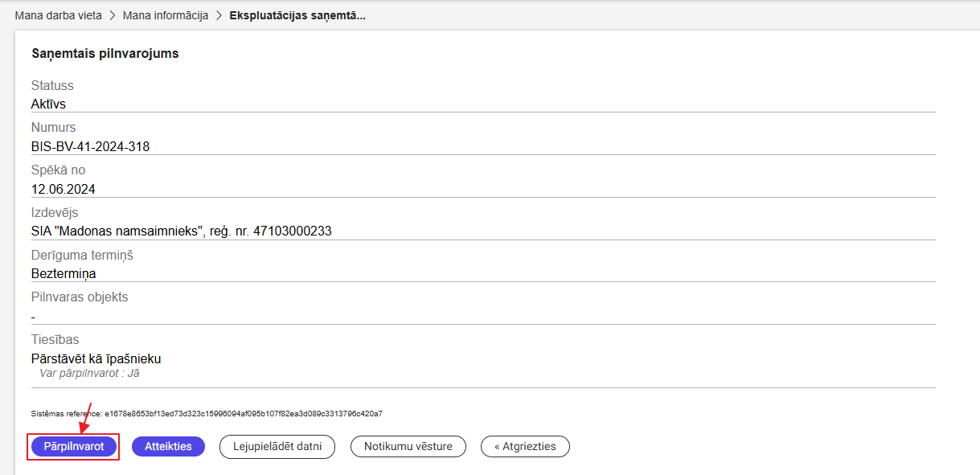The width and height of the screenshot is (980, 475).
Task: Click the Beztermiņa validity term value
Action: (x=64, y=273)
